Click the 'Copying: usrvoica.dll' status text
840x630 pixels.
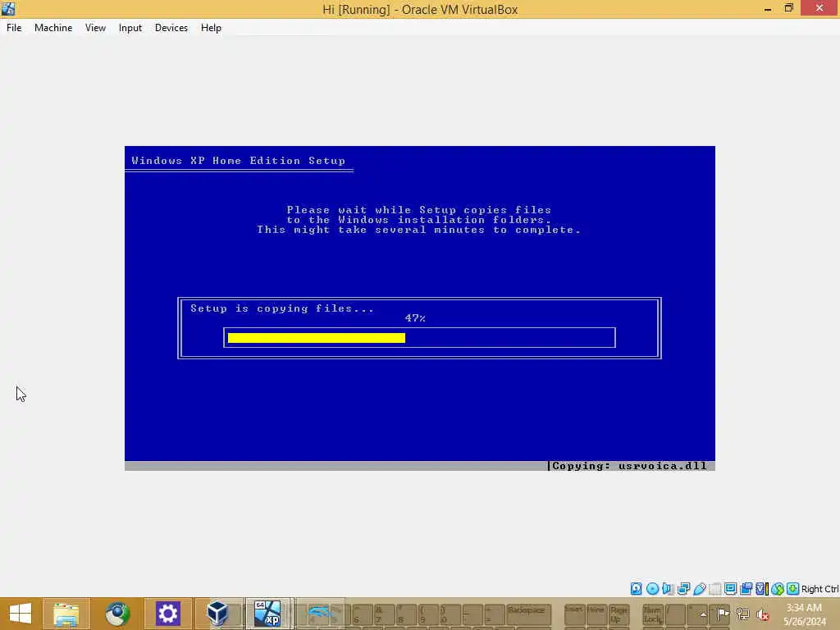click(629, 466)
